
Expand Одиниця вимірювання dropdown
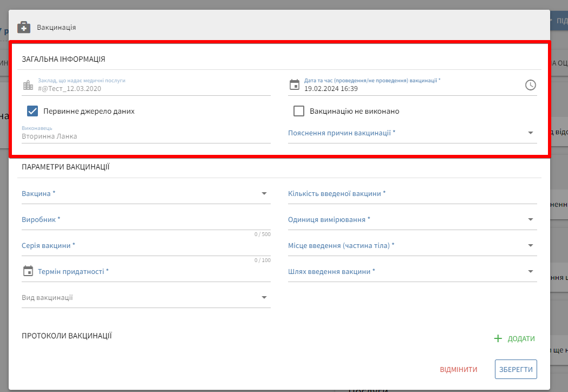click(x=530, y=219)
